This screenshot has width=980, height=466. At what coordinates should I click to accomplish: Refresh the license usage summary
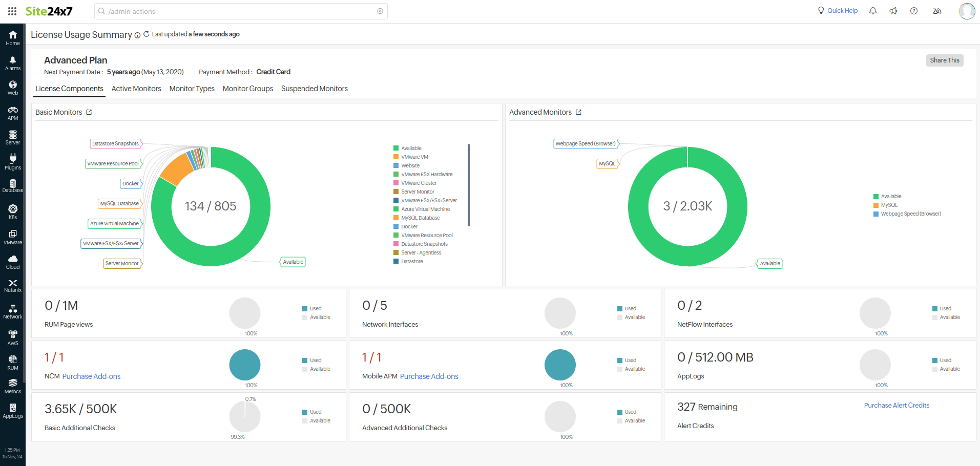147,34
